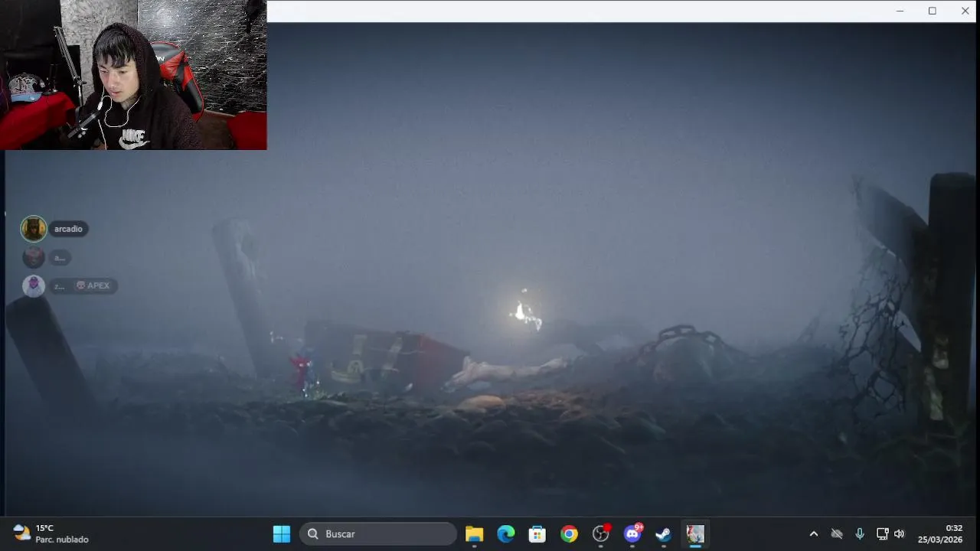Click the arcadio name label

click(x=68, y=229)
